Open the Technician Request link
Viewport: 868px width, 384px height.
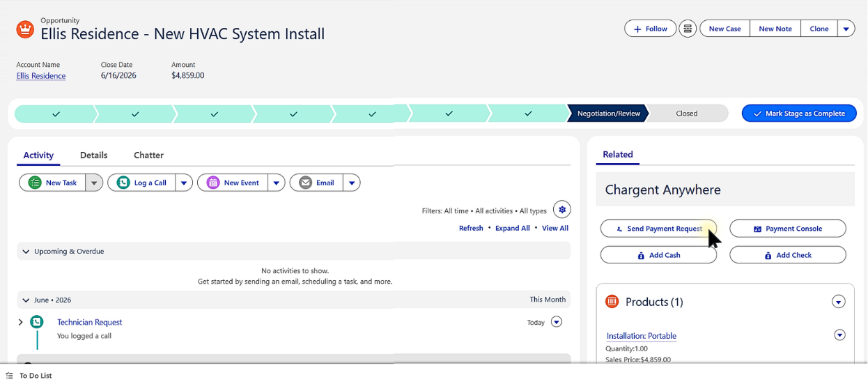(x=89, y=322)
